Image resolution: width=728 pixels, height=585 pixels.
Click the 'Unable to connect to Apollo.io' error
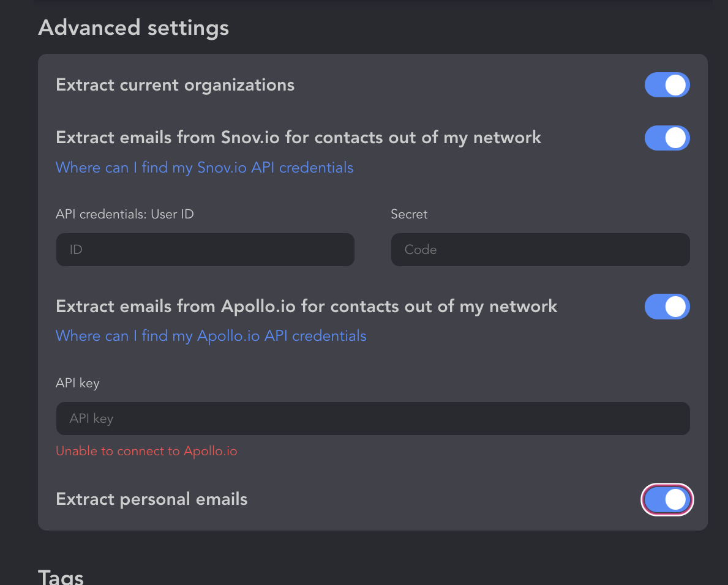pyautogui.click(x=146, y=451)
